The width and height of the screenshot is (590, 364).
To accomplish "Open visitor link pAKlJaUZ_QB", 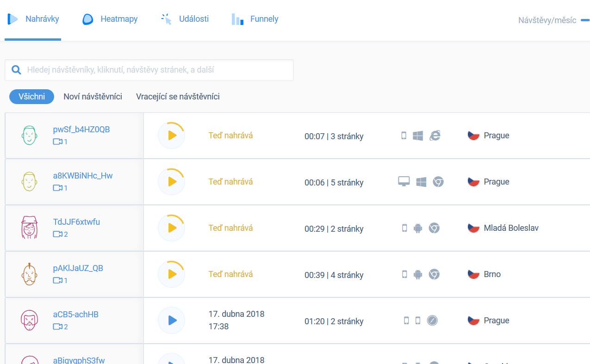I will 78,268.
